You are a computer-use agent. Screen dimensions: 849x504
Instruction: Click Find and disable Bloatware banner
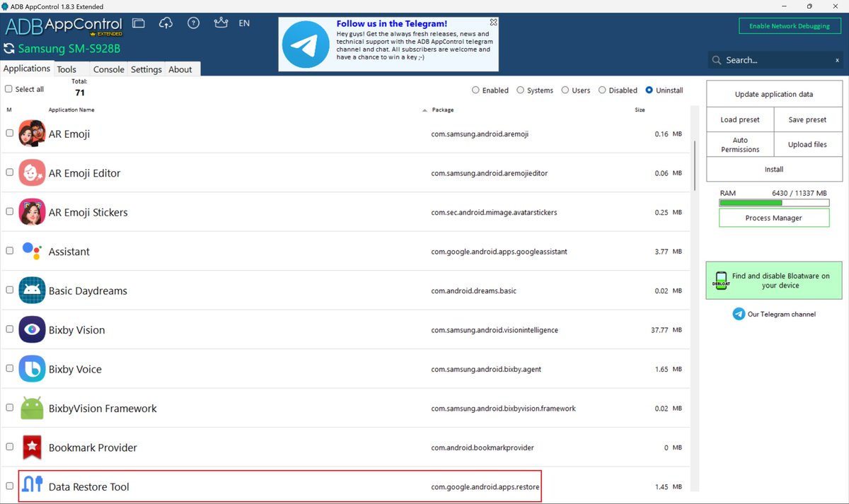click(774, 281)
